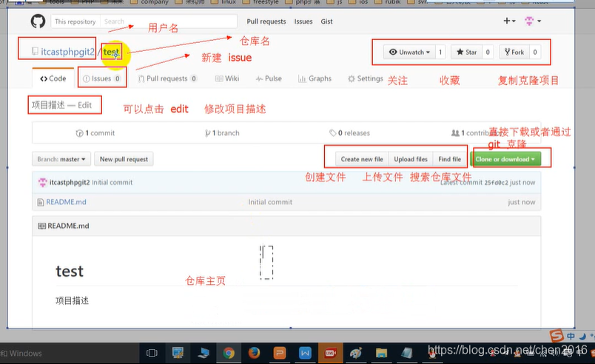Open the linux bookmarks folder
595x364 pixels.
point(224,2)
